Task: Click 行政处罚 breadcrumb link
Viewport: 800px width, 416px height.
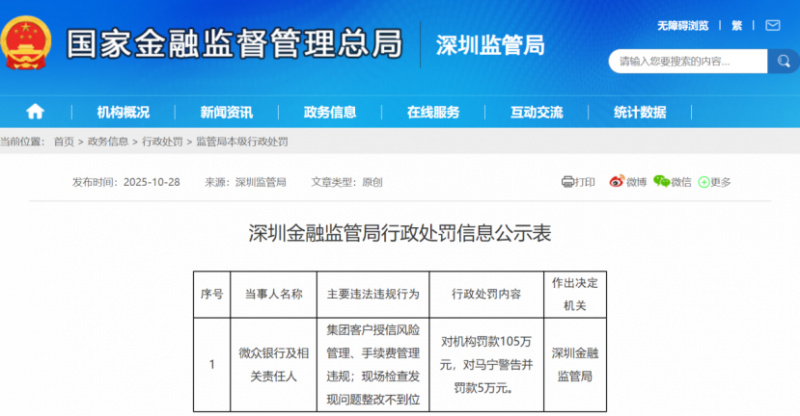Action: (162, 142)
